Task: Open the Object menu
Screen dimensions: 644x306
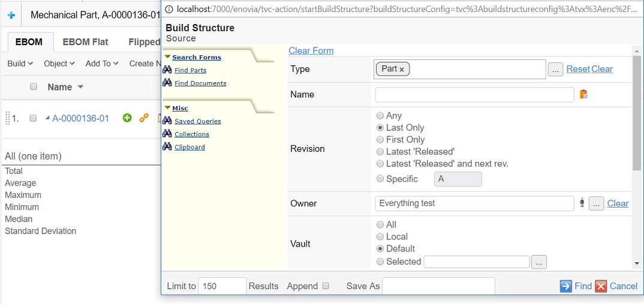Action: [x=59, y=64]
